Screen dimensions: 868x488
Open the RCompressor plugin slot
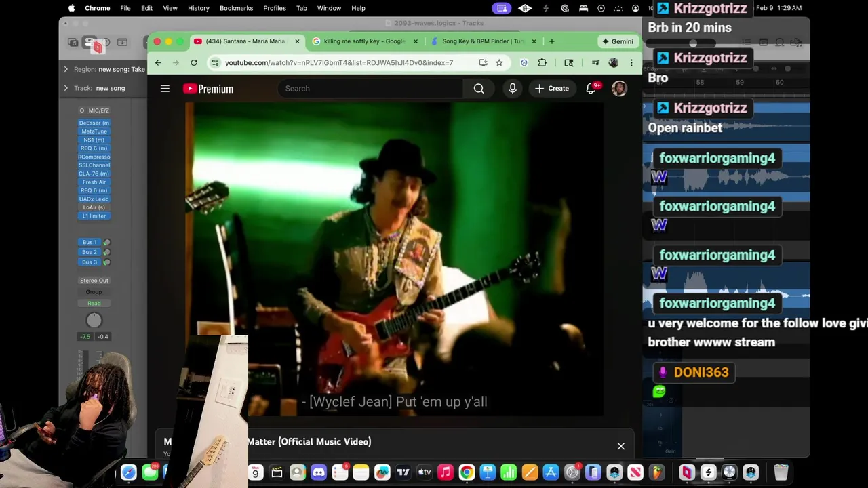pyautogui.click(x=94, y=157)
